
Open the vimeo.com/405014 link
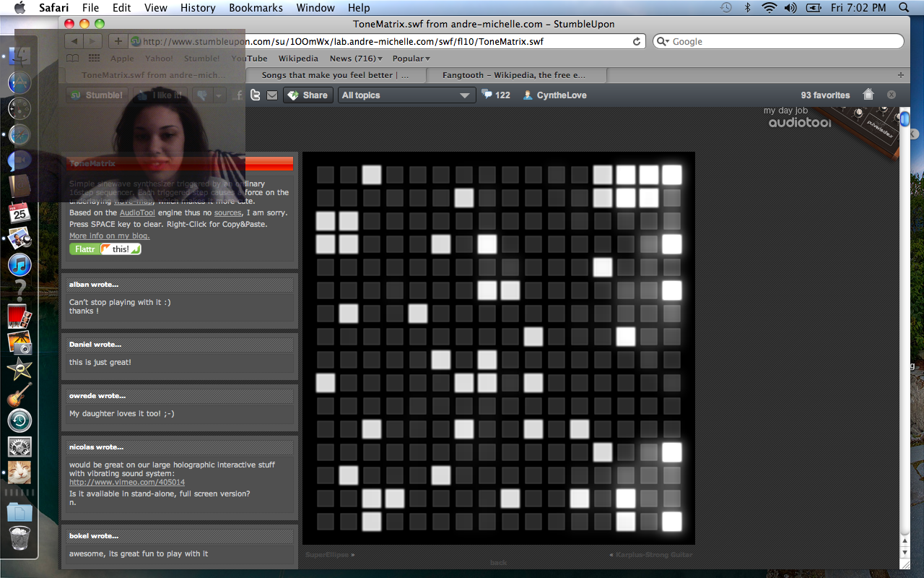pyautogui.click(x=127, y=482)
